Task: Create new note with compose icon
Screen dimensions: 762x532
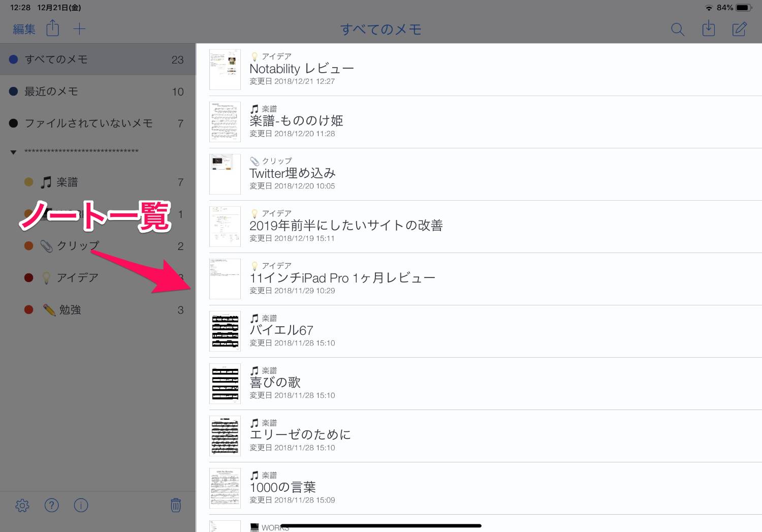Action: point(739,29)
